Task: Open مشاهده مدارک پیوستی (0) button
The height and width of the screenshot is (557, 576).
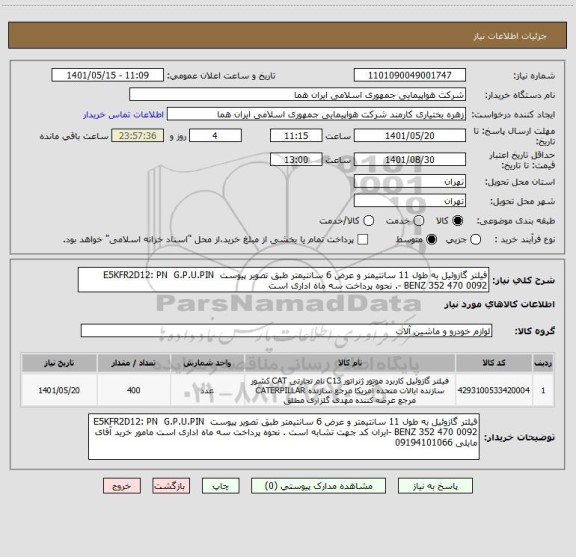Action: (318, 486)
